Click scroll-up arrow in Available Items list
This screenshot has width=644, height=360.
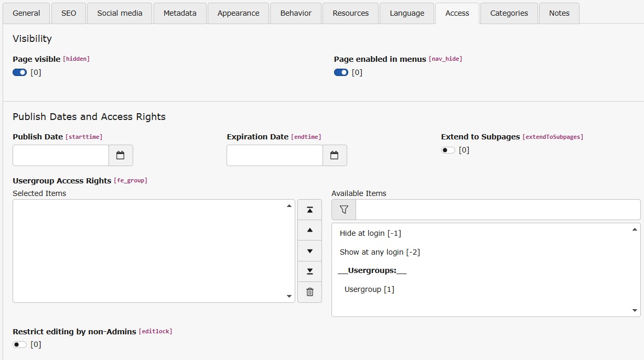coord(635,230)
